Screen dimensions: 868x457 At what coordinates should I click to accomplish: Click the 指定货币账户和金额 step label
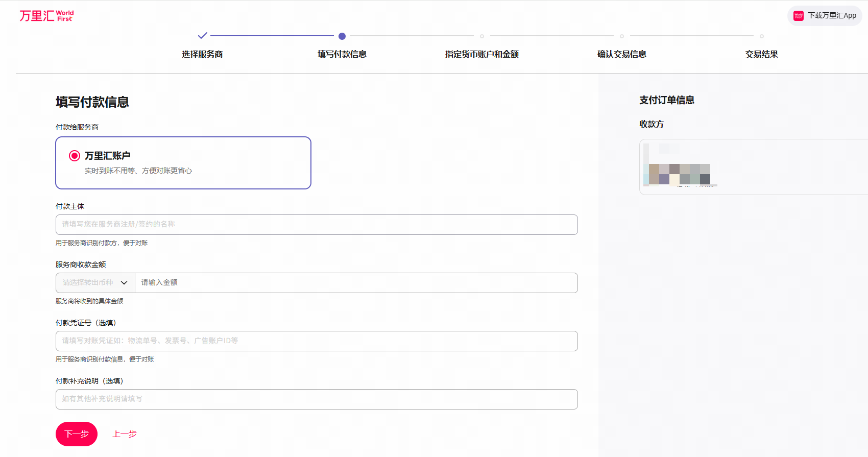[482, 54]
